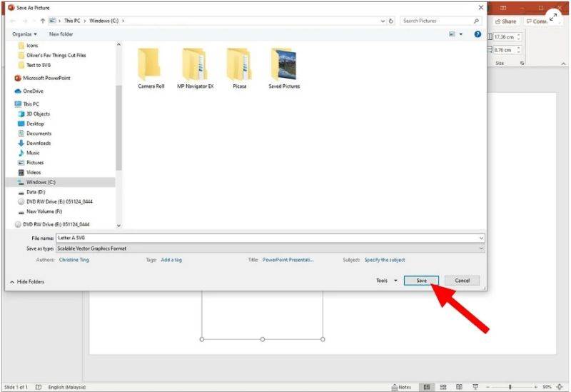Click the Up one level arrow
This screenshot has height=392, width=571.
coord(43,21)
